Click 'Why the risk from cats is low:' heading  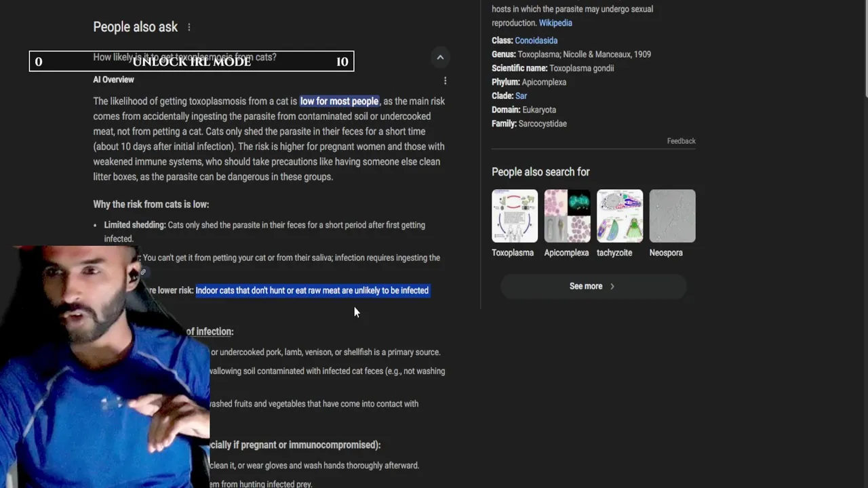coord(151,204)
